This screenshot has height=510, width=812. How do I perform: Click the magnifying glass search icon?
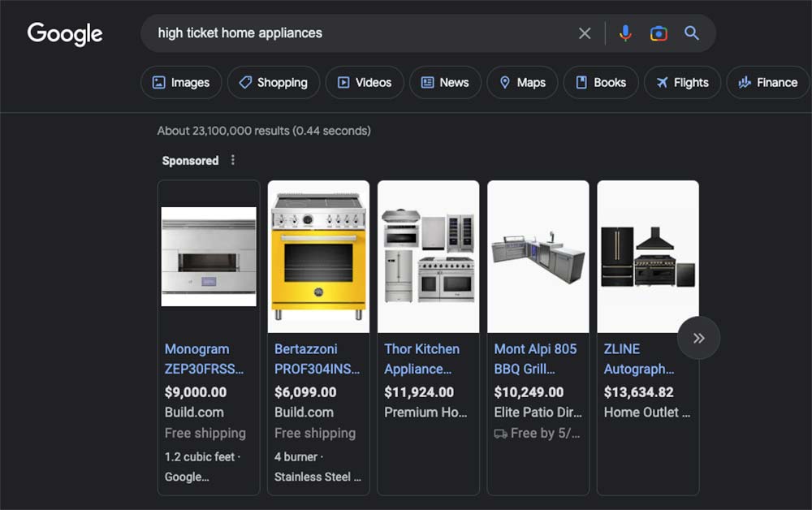click(x=692, y=33)
